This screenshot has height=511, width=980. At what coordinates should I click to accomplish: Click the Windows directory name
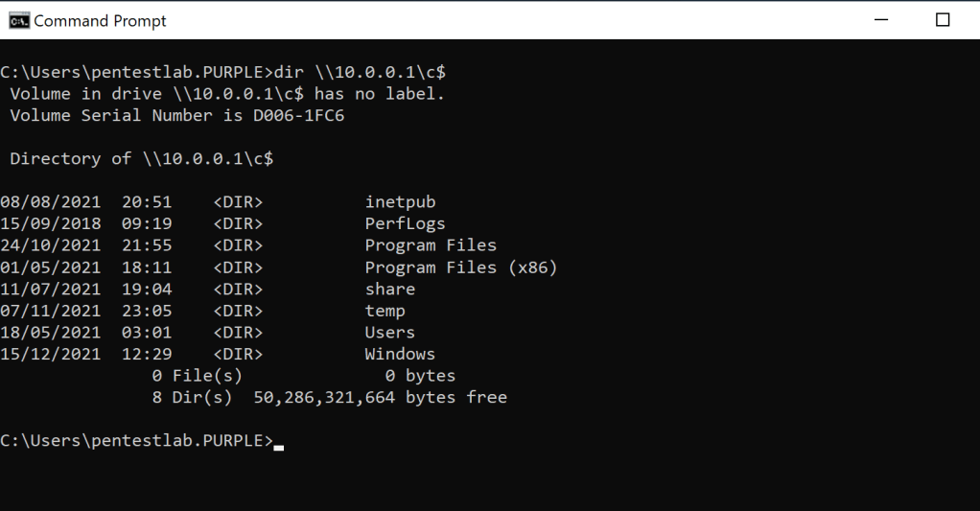tap(400, 354)
